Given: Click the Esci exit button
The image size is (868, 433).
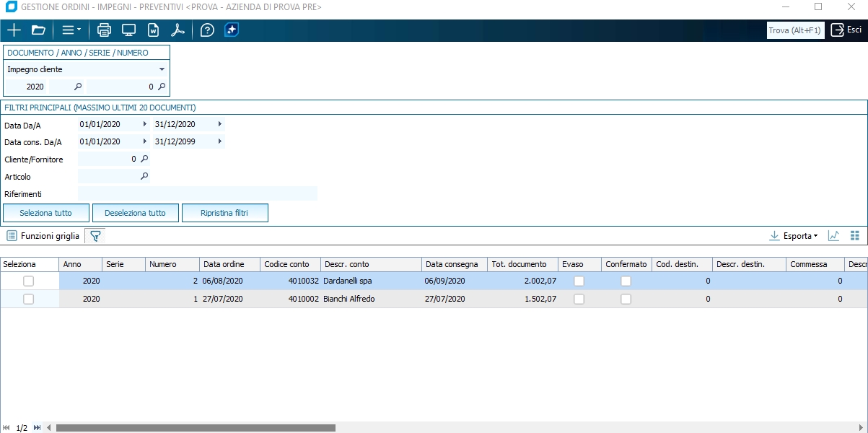Looking at the screenshot, I should [x=846, y=30].
